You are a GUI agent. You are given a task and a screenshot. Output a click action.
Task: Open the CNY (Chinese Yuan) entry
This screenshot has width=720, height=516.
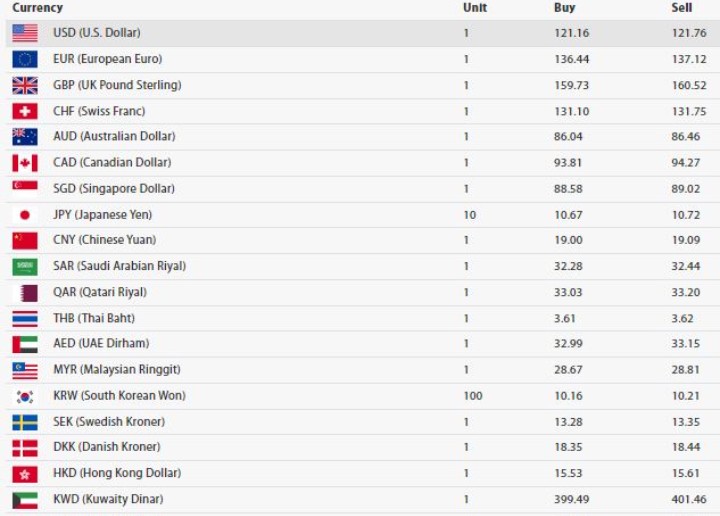105,240
